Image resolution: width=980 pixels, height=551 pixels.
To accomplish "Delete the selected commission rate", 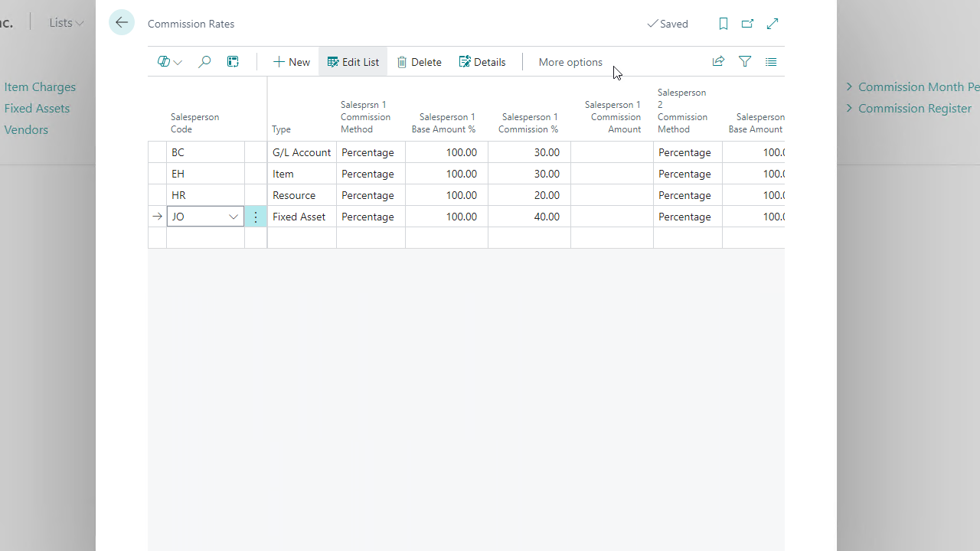I will pos(419,62).
